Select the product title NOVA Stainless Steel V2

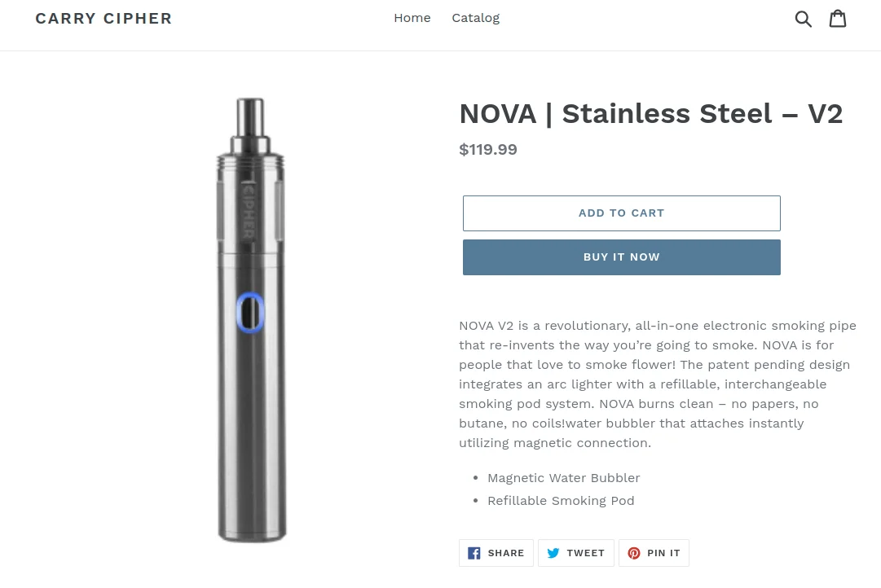click(650, 113)
